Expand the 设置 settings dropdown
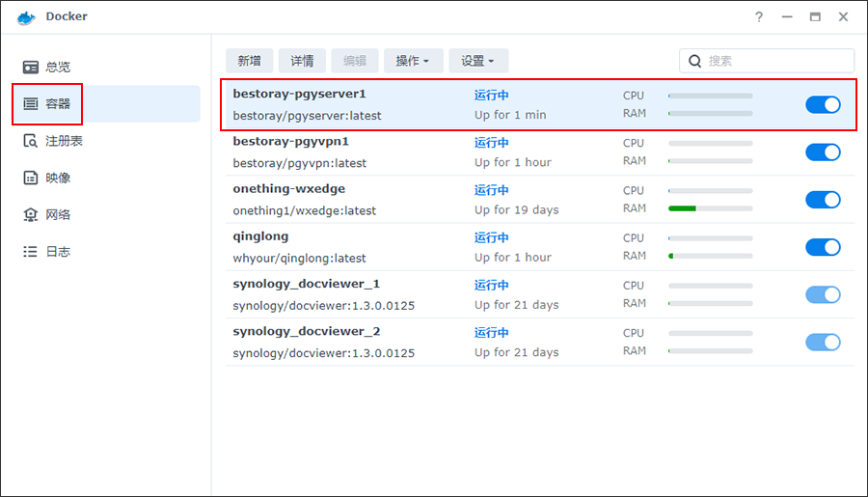The height and width of the screenshot is (497, 868). pos(478,61)
